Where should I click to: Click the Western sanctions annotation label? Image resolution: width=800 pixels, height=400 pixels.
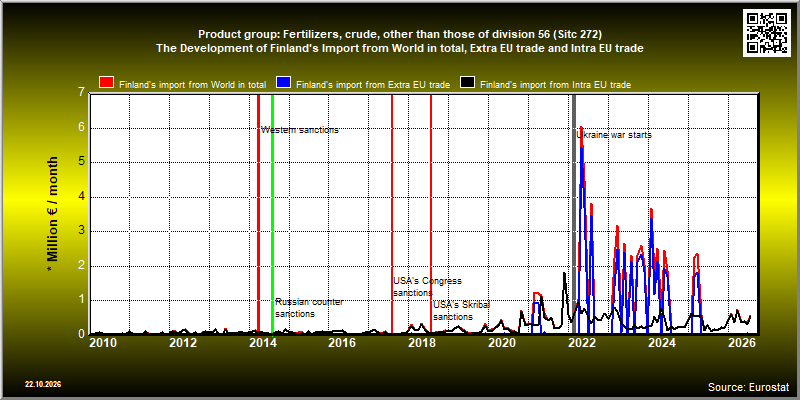click(300, 130)
